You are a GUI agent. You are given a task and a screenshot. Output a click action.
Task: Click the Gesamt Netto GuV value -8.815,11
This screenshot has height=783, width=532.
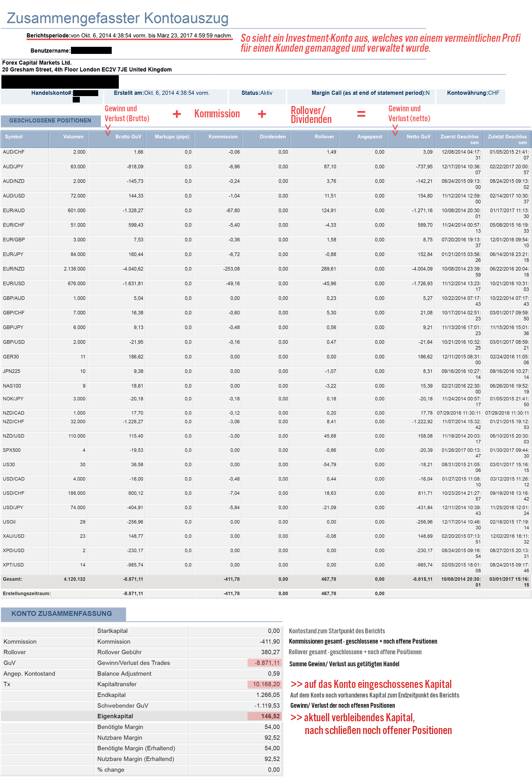click(422, 579)
